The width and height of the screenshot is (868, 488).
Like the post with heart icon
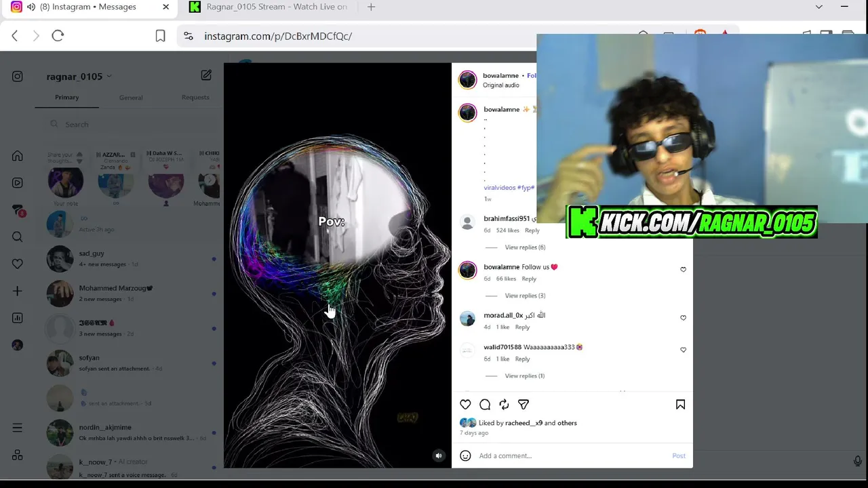pyautogui.click(x=465, y=405)
